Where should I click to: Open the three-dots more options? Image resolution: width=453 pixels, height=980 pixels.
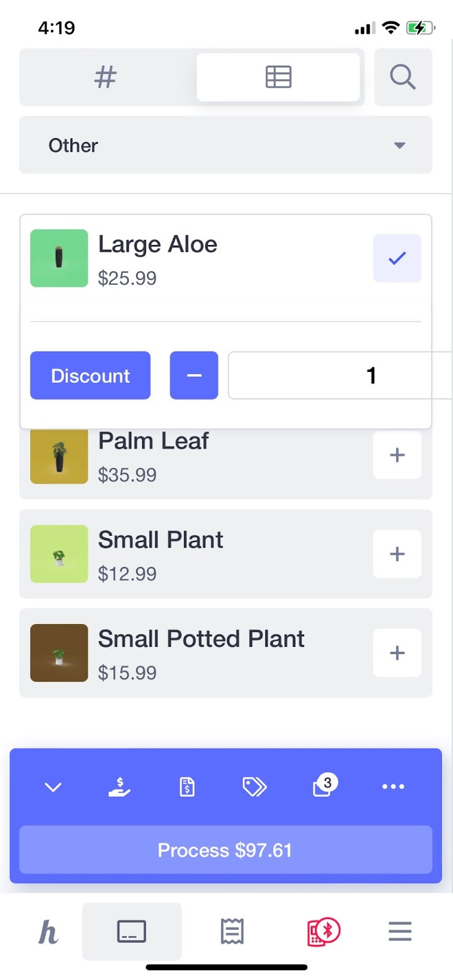(393, 786)
